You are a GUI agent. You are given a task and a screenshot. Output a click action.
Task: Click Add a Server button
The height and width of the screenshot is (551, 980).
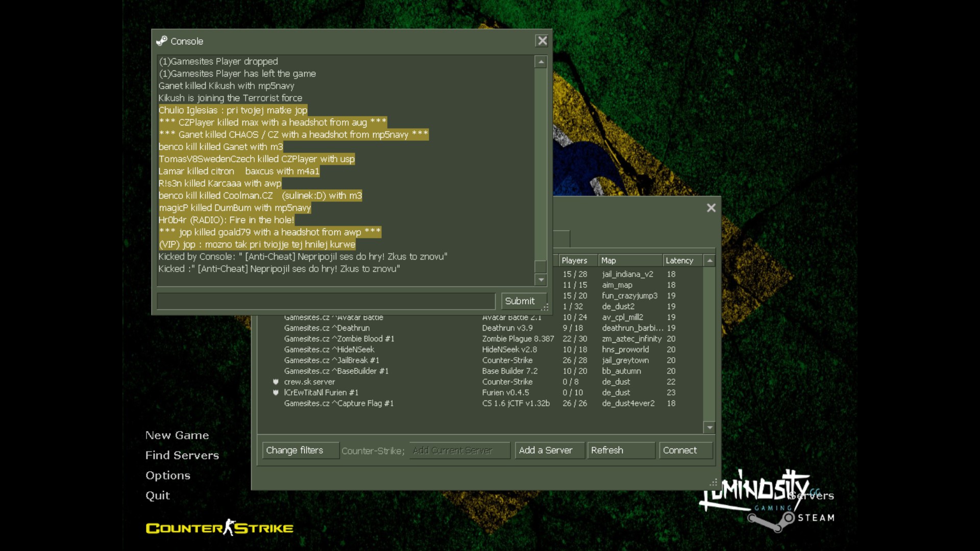click(550, 450)
